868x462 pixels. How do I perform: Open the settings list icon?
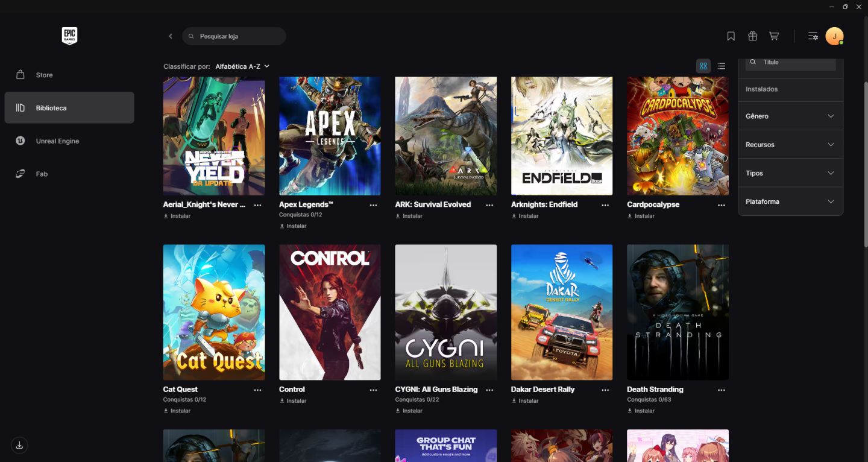[x=813, y=36]
